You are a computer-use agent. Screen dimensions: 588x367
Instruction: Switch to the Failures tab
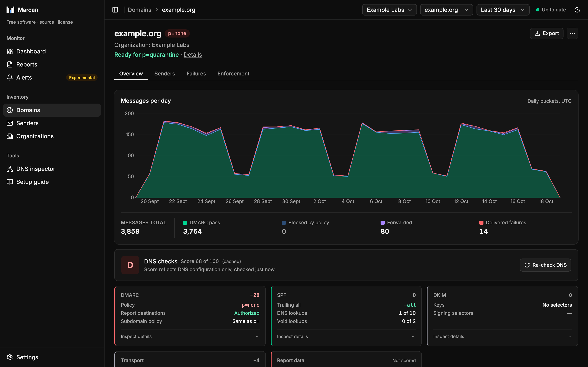196,74
